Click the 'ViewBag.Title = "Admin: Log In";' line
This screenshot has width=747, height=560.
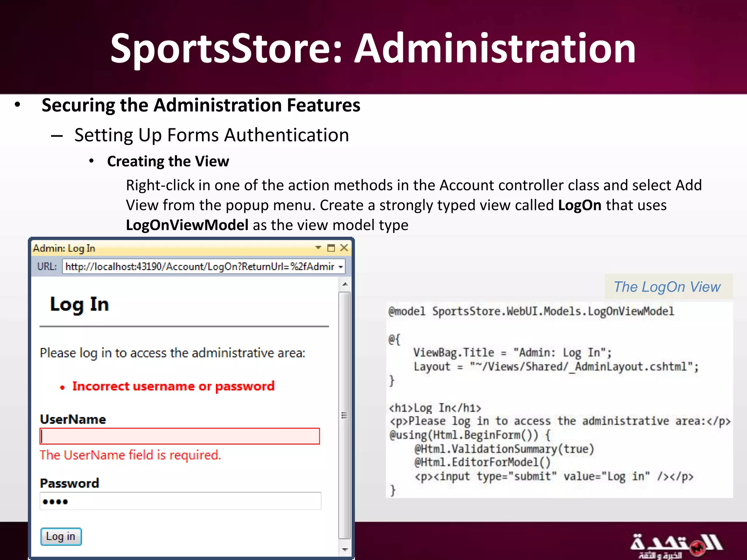point(512,353)
